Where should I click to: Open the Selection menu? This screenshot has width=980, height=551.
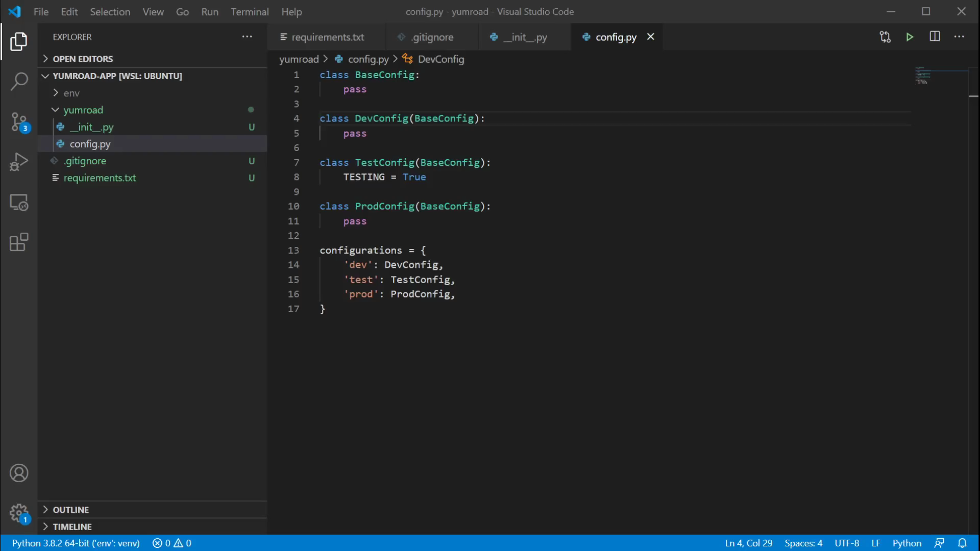(x=110, y=11)
